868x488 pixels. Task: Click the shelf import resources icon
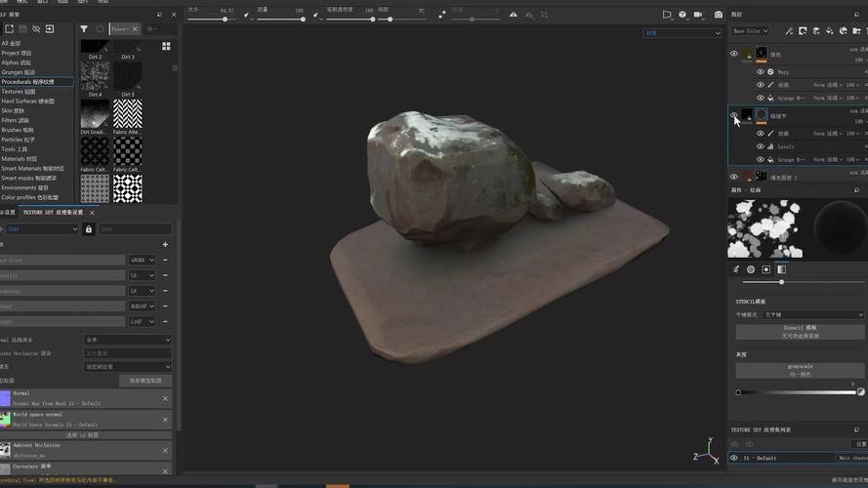[x=50, y=28]
